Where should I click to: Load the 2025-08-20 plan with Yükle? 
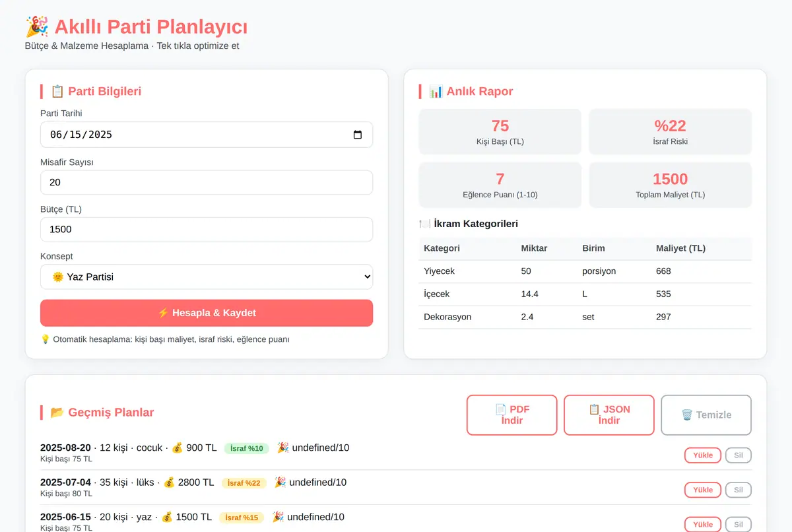(x=703, y=455)
